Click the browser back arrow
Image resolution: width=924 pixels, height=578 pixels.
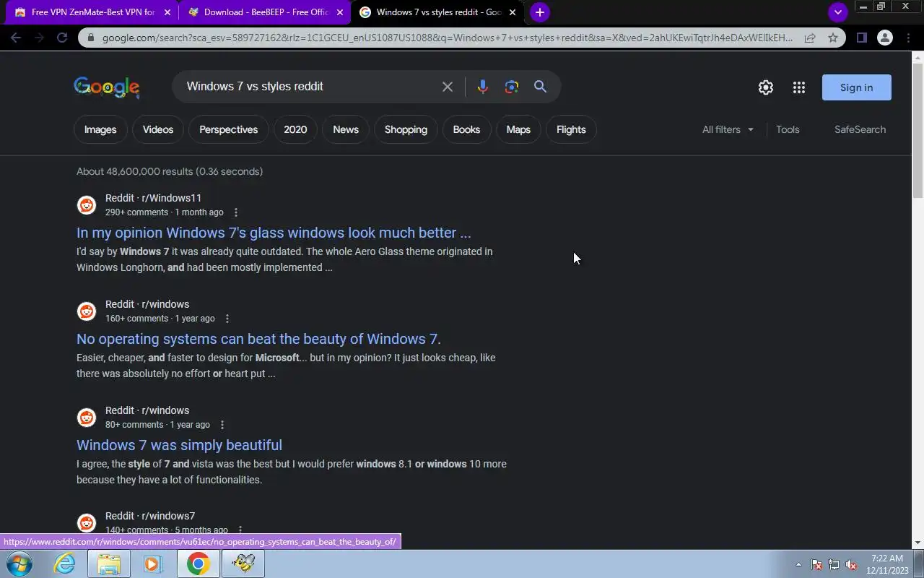(x=16, y=38)
